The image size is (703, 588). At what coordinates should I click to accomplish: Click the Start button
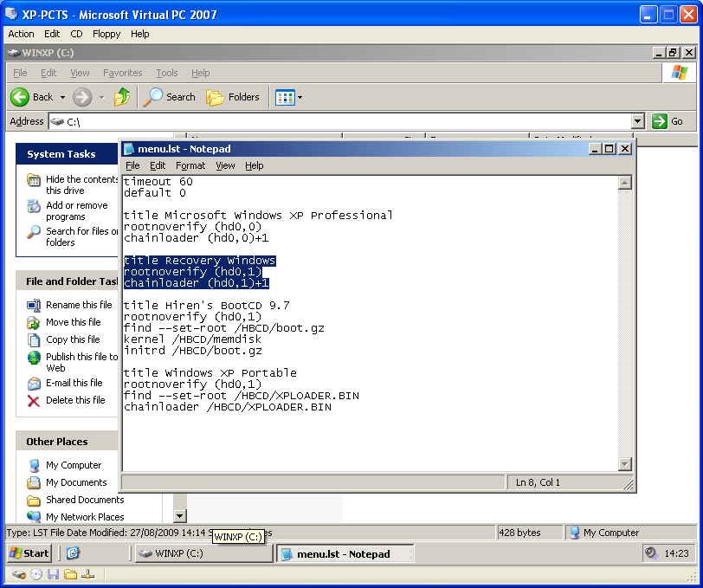click(x=29, y=553)
